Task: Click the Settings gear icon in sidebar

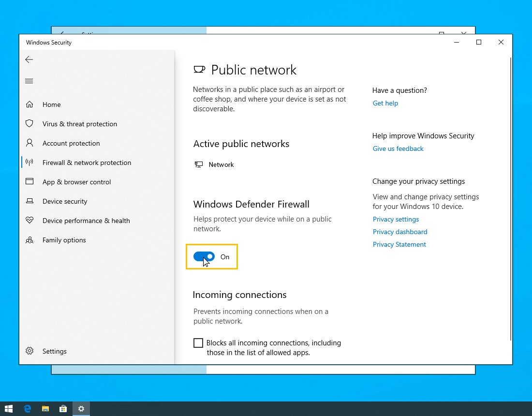Action: tap(30, 351)
